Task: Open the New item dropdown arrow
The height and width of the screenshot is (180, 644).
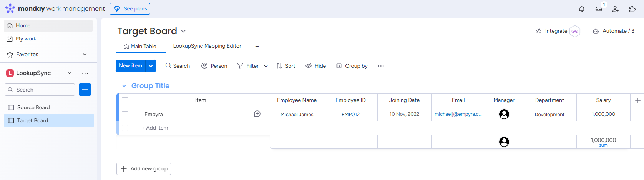Action: click(x=151, y=66)
